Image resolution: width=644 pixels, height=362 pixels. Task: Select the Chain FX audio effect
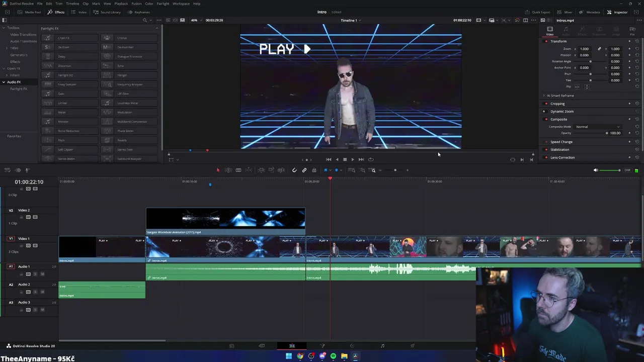[x=69, y=38]
